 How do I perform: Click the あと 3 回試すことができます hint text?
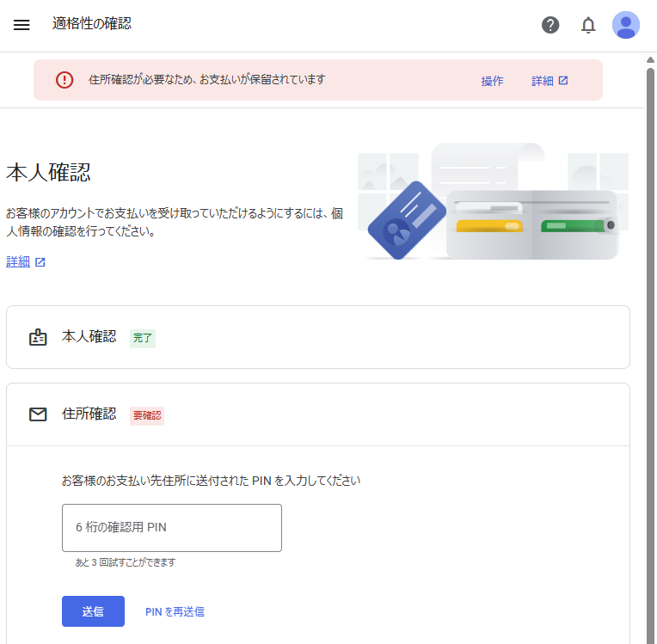[126, 562]
